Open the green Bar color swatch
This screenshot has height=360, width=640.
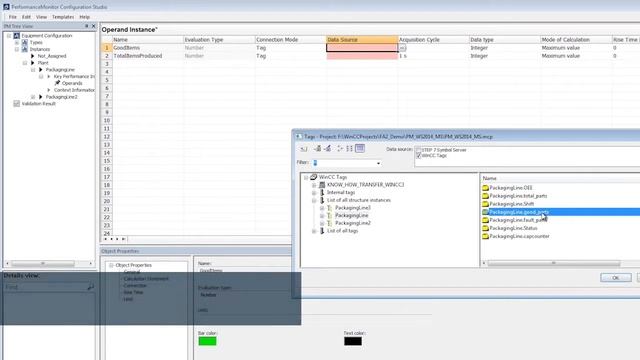pyautogui.click(x=207, y=341)
